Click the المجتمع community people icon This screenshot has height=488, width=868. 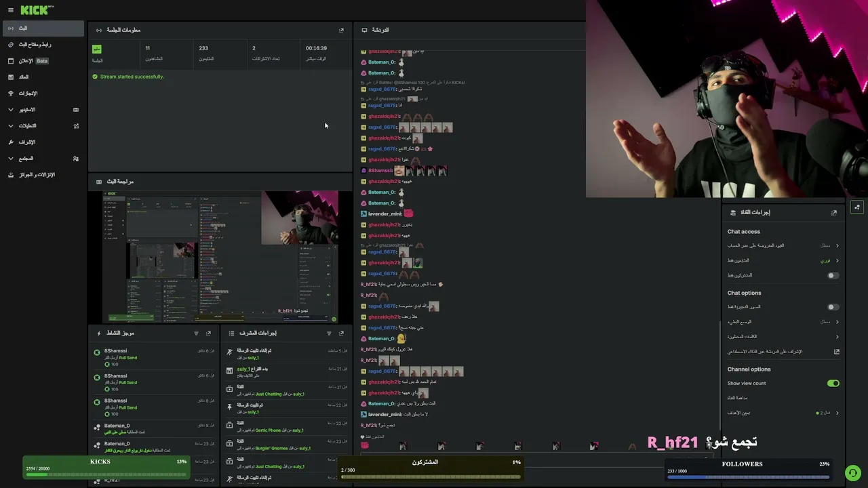point(76,159)
